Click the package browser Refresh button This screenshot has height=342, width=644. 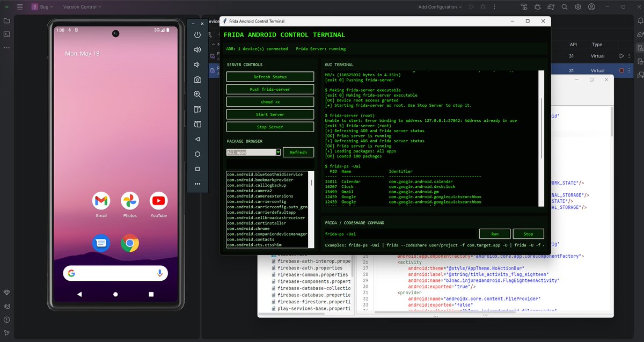pos(298,152)
